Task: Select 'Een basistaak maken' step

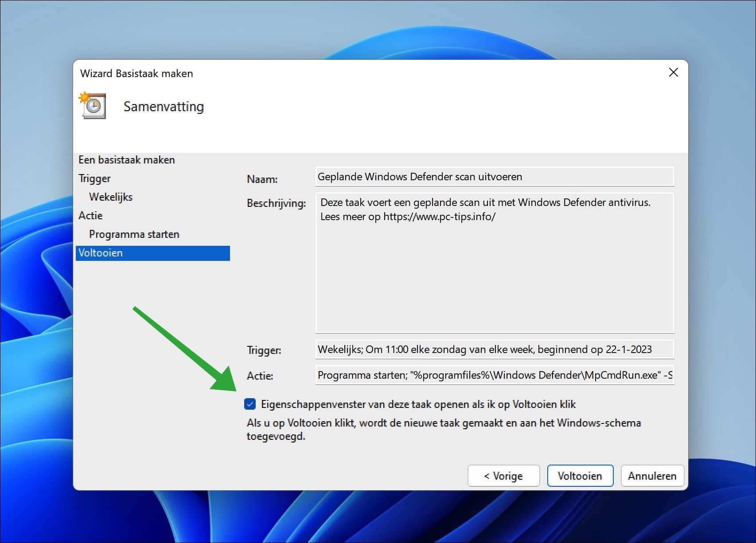Action: pos(127,159)
